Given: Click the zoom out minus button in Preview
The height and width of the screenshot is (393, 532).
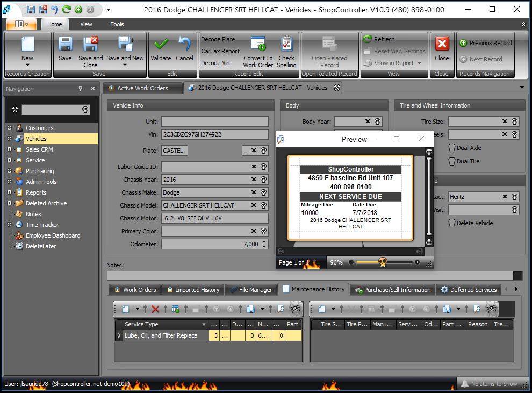Looking at the screenshot, I should (351, 262).
